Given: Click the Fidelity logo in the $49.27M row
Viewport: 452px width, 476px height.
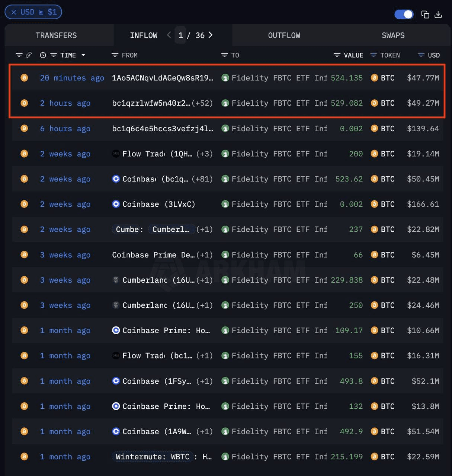Looking at the screenshot, I should pyautogui.click(x=225, y=103).
